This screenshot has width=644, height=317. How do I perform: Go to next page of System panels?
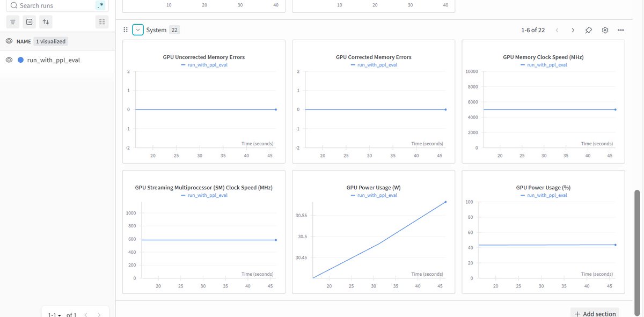pos(573,30)
